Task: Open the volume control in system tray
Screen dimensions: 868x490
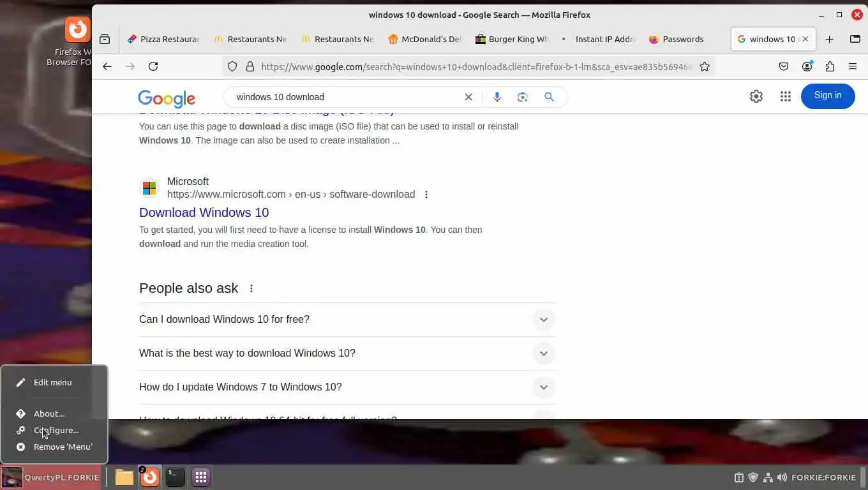Action: [x=782, y=477]
